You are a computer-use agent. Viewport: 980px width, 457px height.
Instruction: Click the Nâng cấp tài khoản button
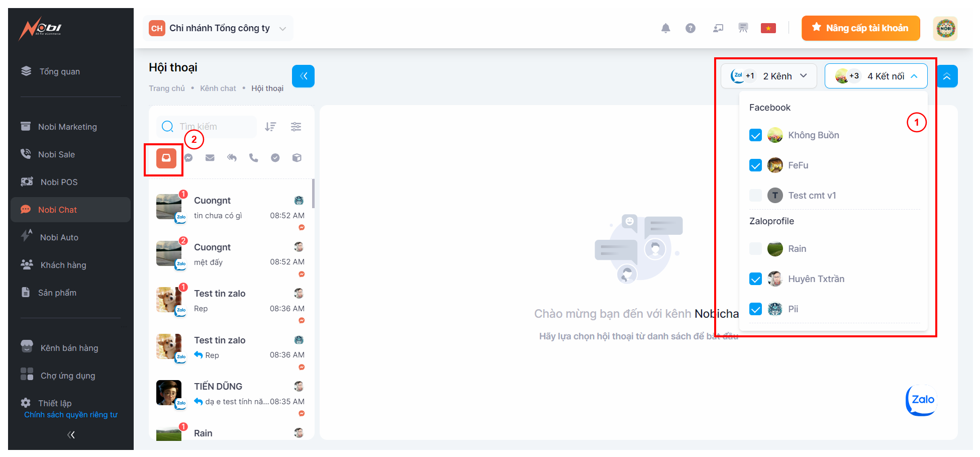click(860, 28)
